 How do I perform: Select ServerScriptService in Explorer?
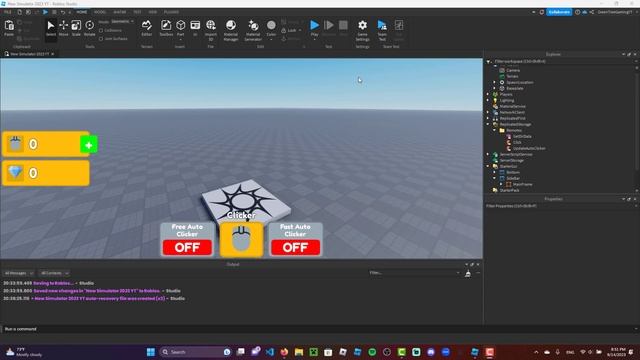516,155
